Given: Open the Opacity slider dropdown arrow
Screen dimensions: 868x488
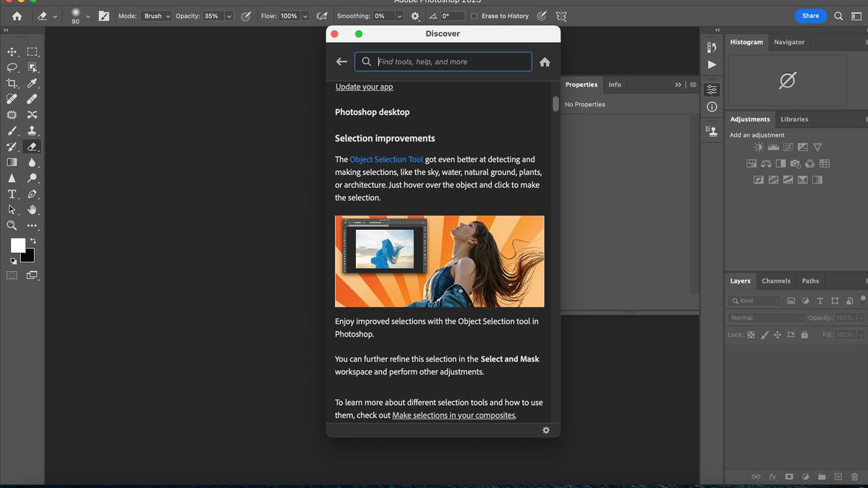Looking at the screenshot, I should (x=229, y=16).
